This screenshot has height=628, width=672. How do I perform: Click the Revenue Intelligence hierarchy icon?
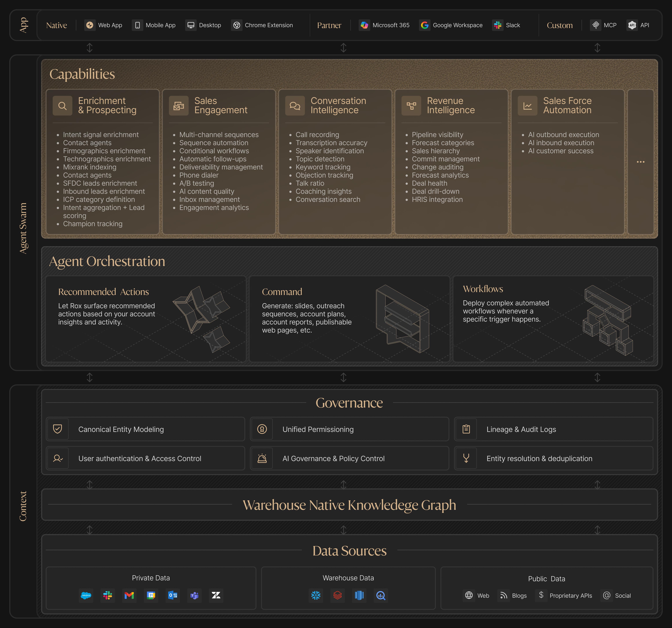pos(411,106)
